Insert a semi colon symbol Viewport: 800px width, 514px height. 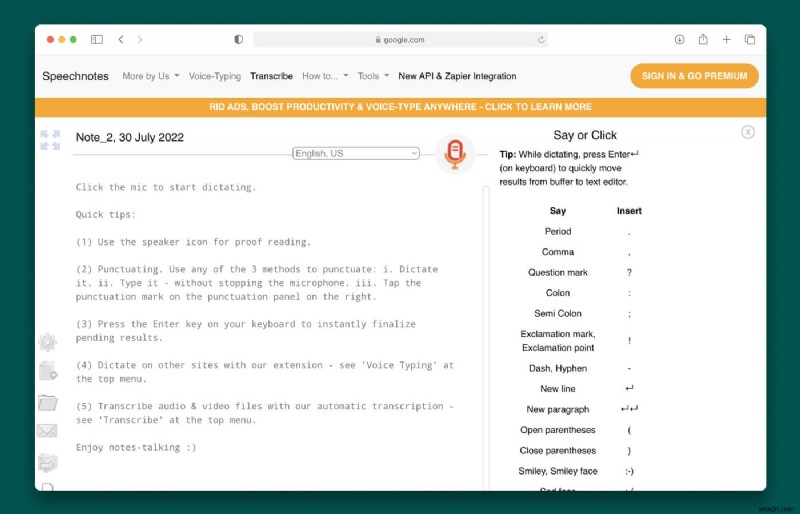pyautogui.click(x=629, y=313)
